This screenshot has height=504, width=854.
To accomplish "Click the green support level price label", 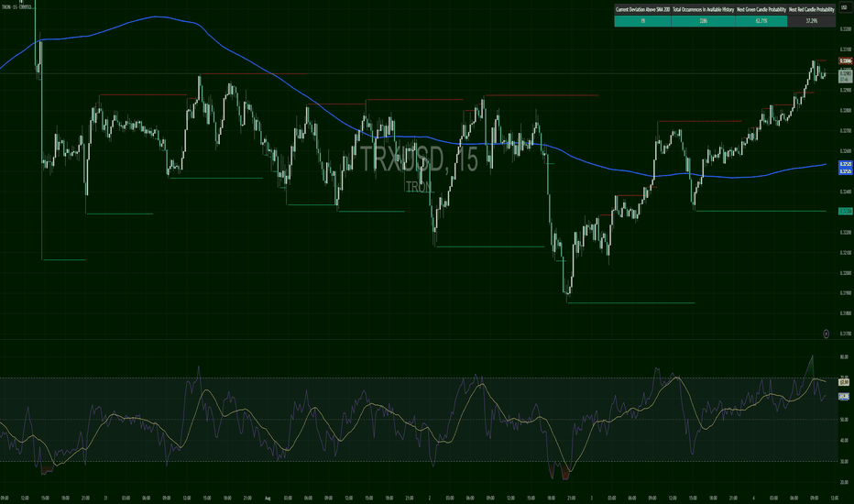I will pyautogui.click(x=845, y=212).
